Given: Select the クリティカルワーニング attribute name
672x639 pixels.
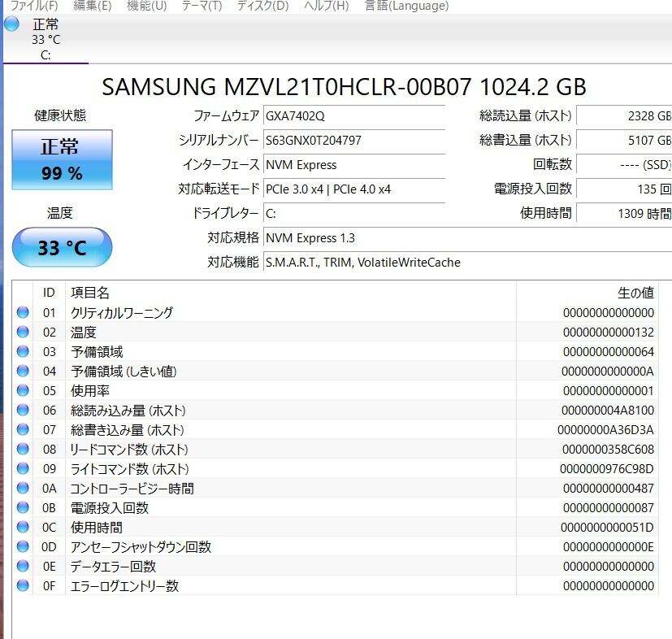Looking at the screenshot, I should pyautogui.click(x=122, y=313).
